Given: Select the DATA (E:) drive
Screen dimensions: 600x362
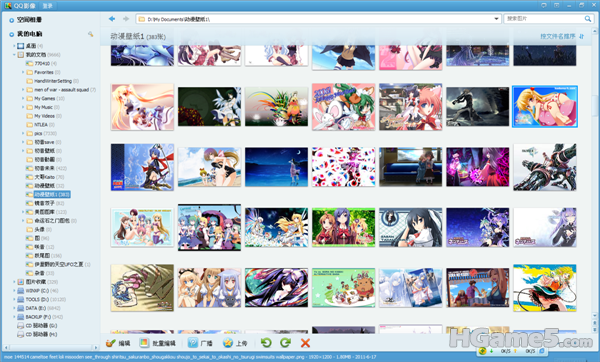Looking at the screenshot, I should click(39, 308).
